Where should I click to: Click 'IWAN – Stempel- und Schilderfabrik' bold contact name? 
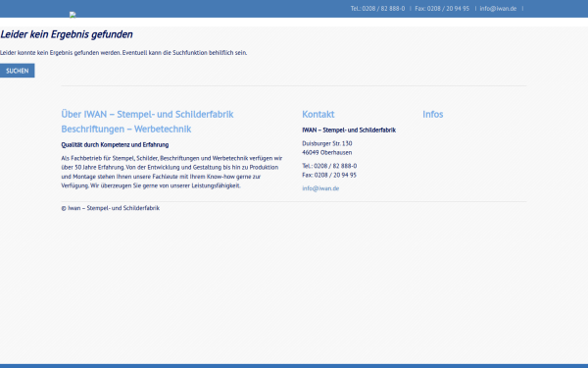click(x=349, y=130)
